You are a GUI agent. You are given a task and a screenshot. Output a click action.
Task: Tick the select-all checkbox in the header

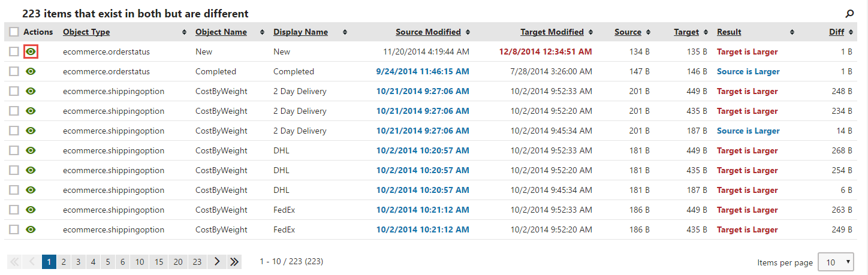tap(14, 32)
